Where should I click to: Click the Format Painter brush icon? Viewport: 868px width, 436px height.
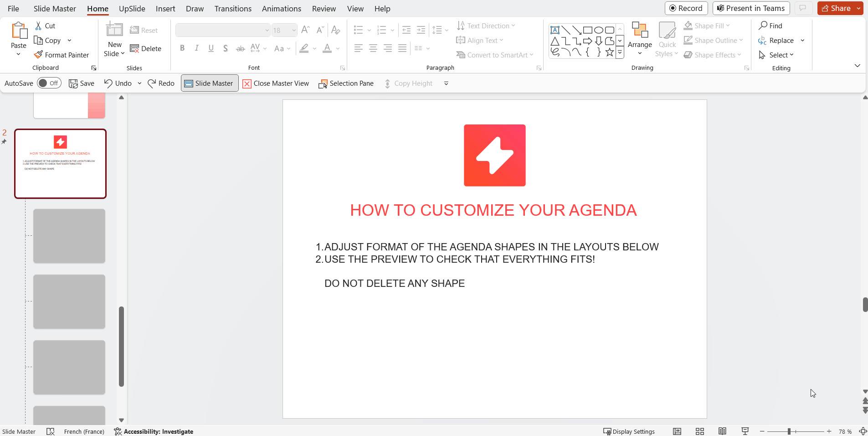(x=38, y=55)
